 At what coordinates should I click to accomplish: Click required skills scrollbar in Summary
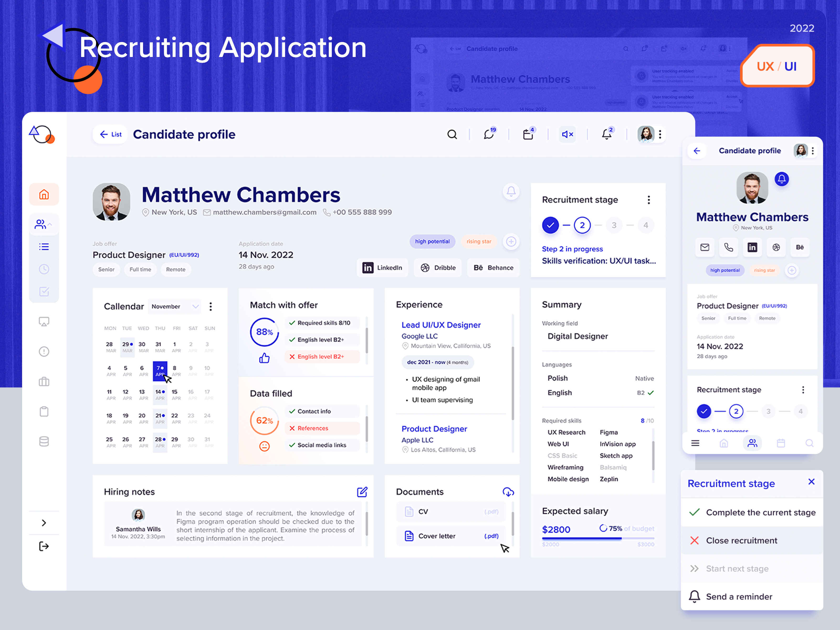[x=653, y=456]
